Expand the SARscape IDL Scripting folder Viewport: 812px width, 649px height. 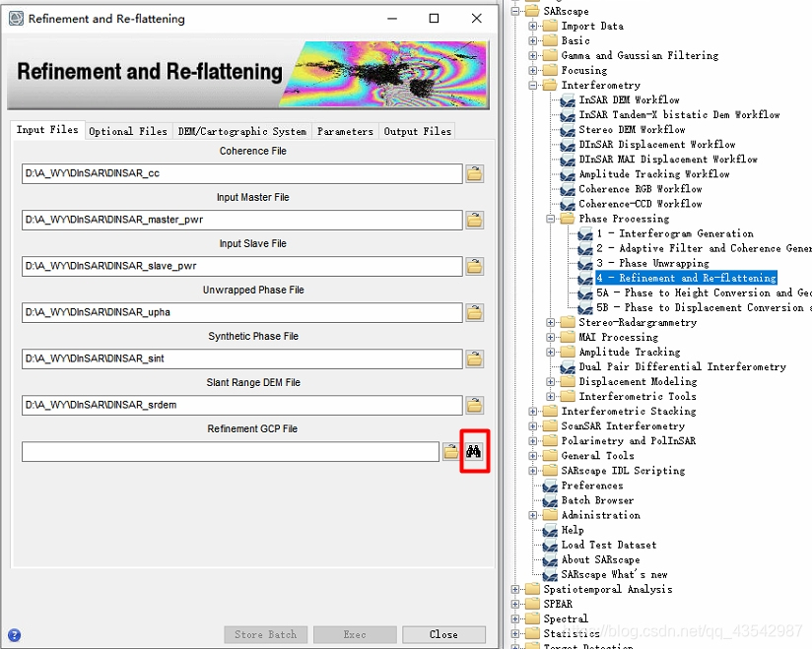click(533, 471)
